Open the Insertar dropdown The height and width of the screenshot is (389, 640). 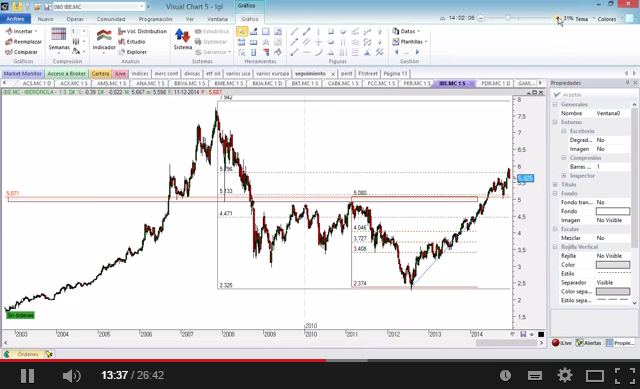21,31
